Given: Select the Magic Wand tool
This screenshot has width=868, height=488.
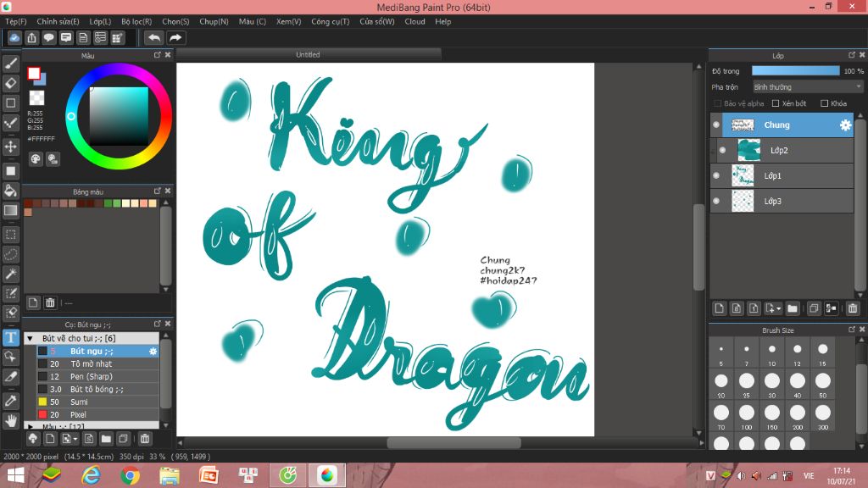Looking at the screenshot, I should (10, 274).
